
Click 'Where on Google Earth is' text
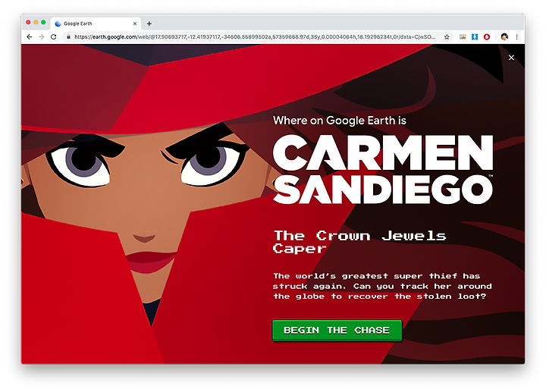click(x=340, y=121)
